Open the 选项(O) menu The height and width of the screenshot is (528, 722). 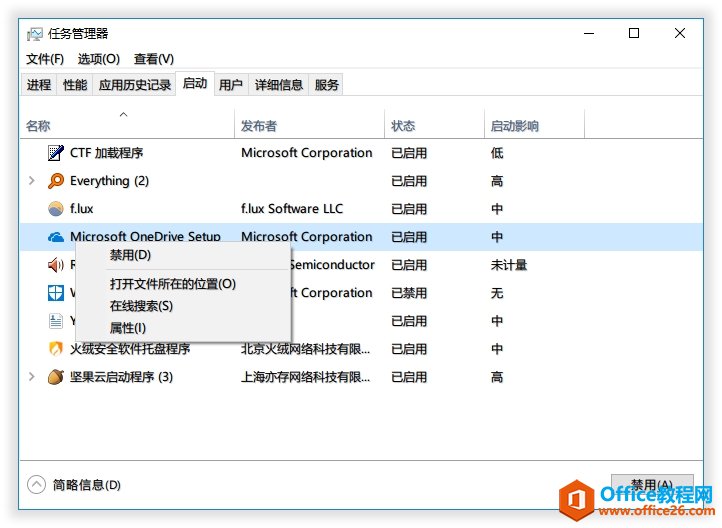(x=99, y=59)
